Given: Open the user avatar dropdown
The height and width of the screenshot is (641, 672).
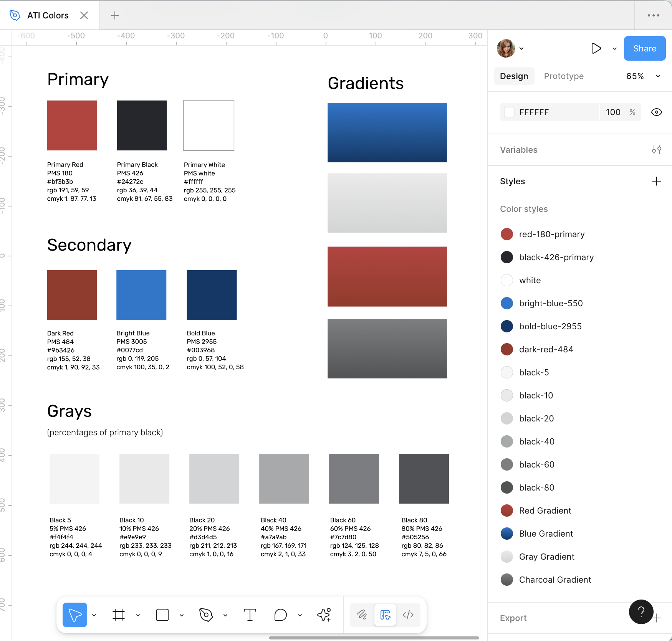Looking at the screenshot, I should (510, 48).
